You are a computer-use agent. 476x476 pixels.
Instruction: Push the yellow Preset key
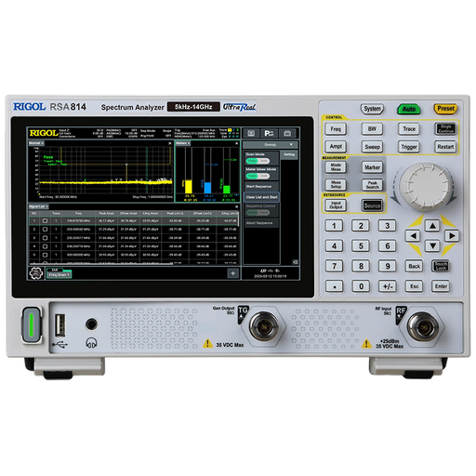tap(445, 109)
